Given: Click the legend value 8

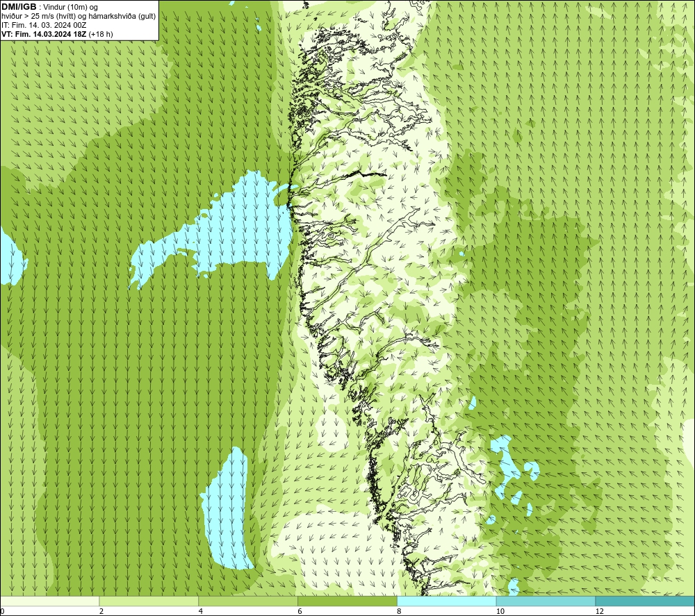Looking at the screenshot, I should point(400,611).
